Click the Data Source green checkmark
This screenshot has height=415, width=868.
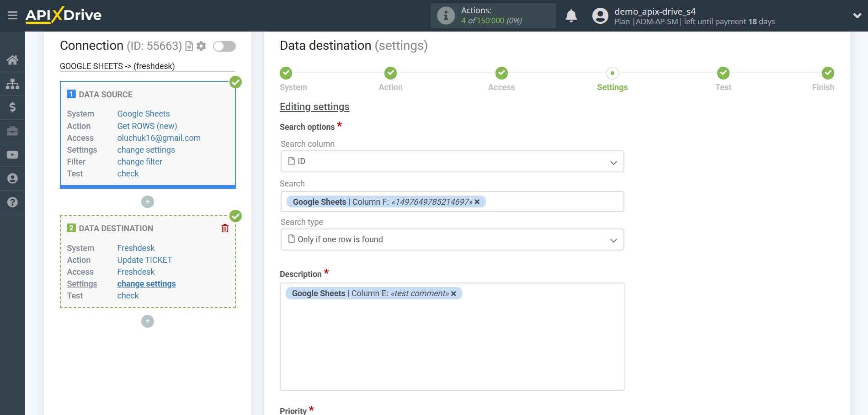[x=235, y=82]
